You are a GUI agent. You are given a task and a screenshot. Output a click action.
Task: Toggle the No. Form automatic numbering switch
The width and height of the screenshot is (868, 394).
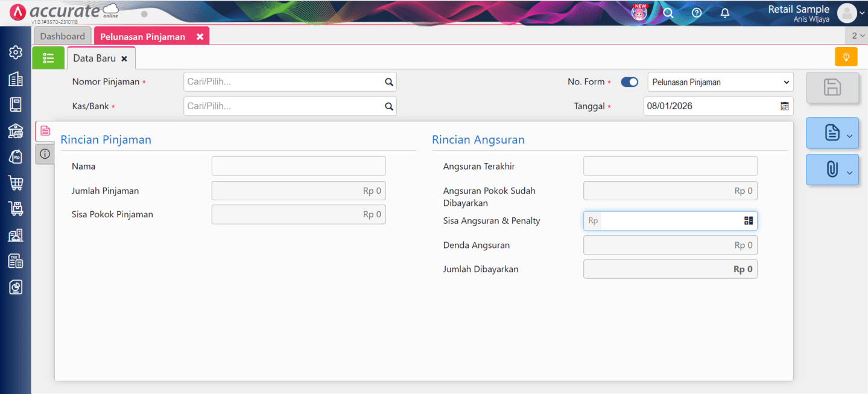click(x=630, y=82)
